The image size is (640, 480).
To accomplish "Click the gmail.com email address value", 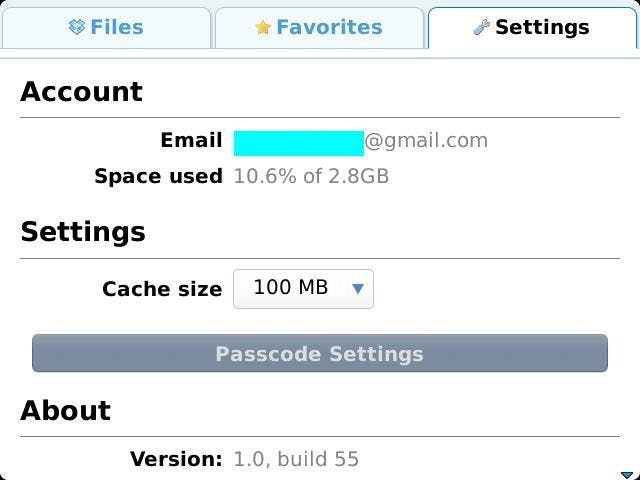I will pos(426,141).
